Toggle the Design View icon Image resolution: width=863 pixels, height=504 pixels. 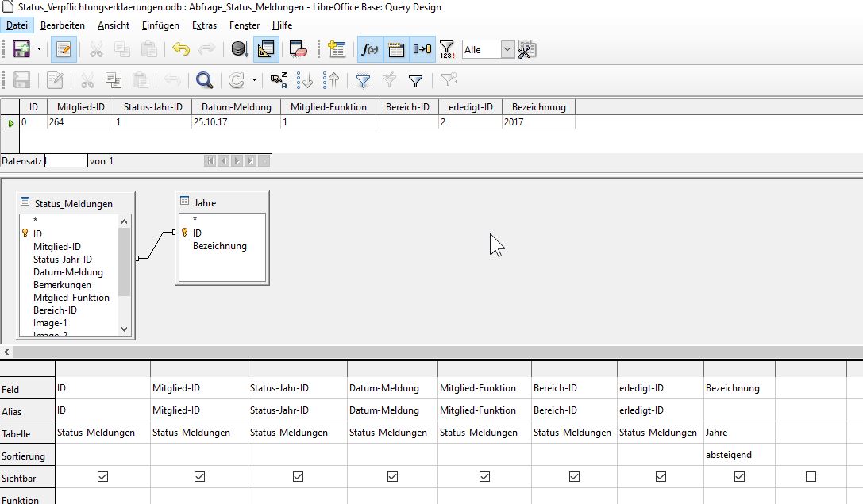point(266,49)
